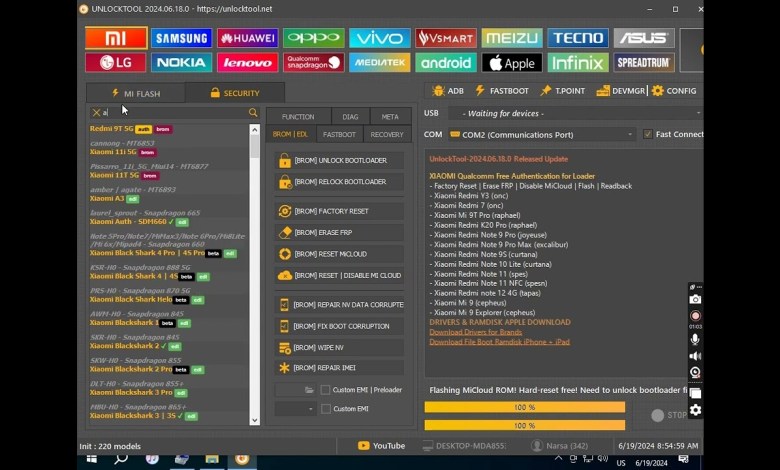Run BROM Repair NV Data Corrupted

[339, 305]
